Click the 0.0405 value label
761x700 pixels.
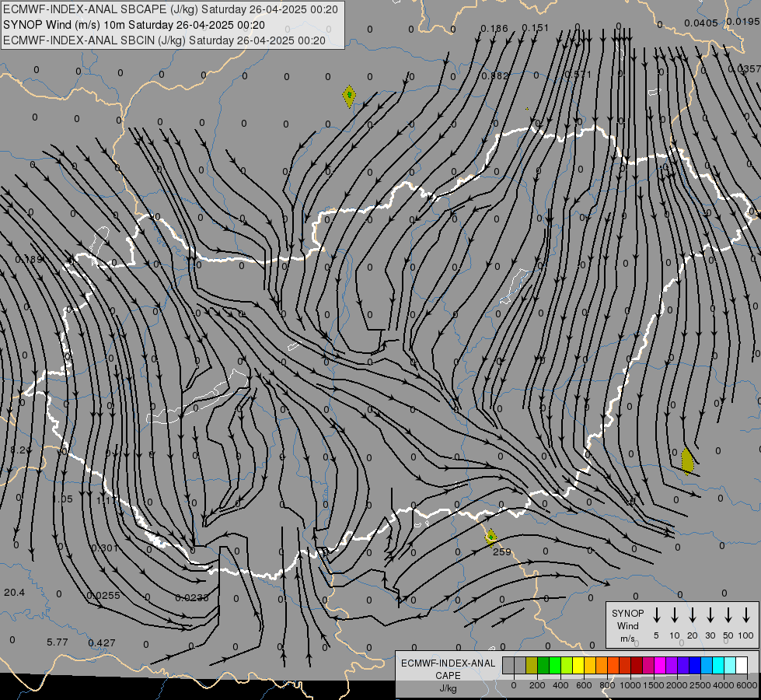coord(701,23)
